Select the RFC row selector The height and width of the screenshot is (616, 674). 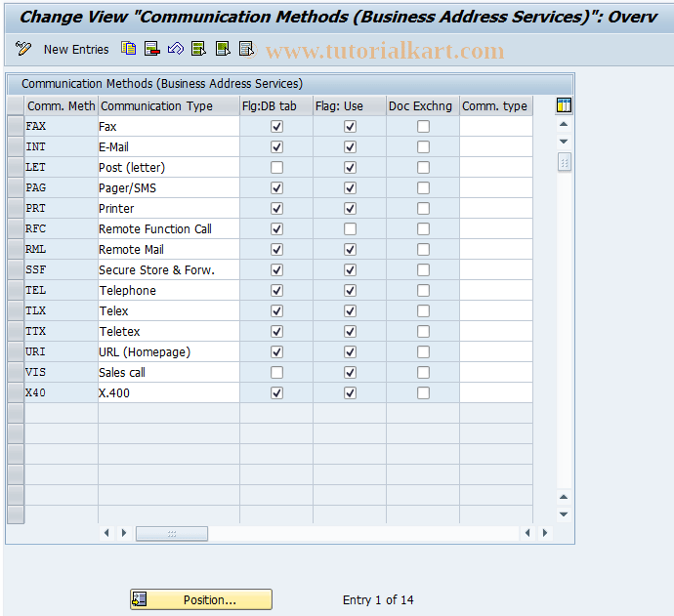[x=16, y=229]
